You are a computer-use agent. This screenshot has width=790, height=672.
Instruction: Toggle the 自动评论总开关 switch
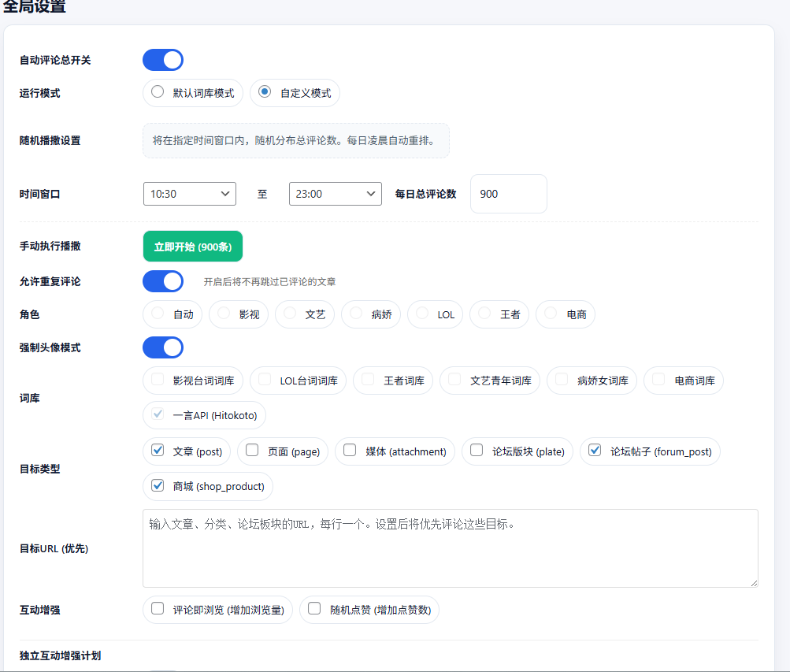coord(162,60)
